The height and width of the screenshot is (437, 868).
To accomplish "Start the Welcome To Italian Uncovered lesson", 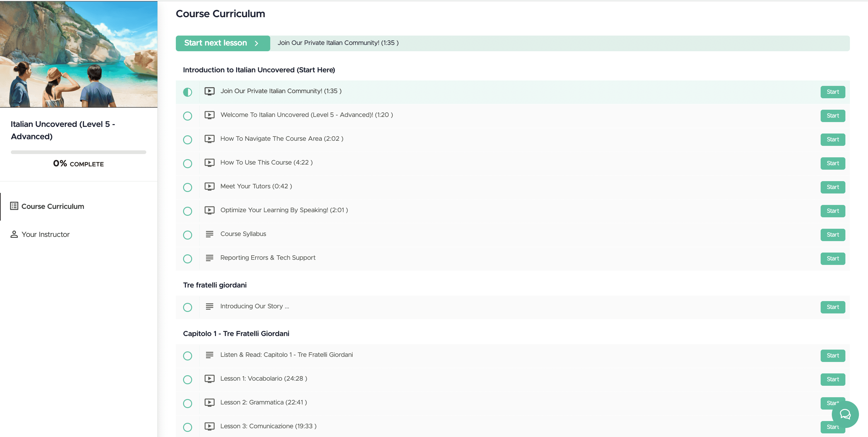I will pos(833,116).
